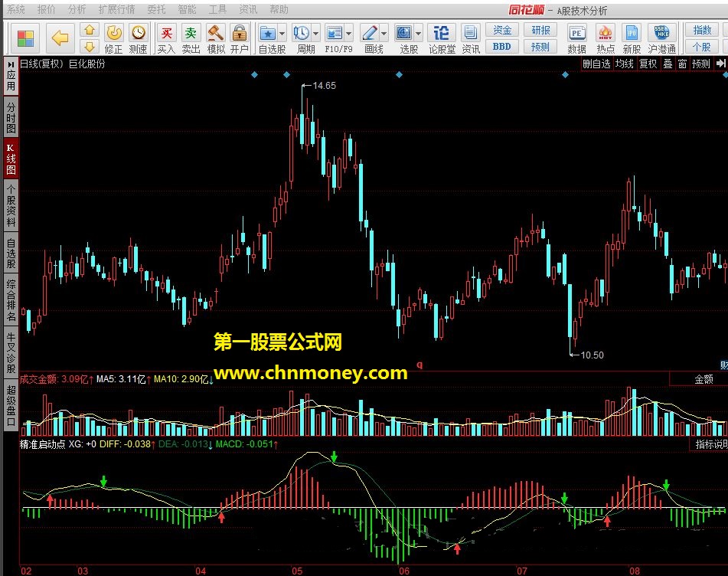The height and width of the screenshot is (576, 728).
Task: Open the 指标说明 indicator description
Action: click(711, 444)
